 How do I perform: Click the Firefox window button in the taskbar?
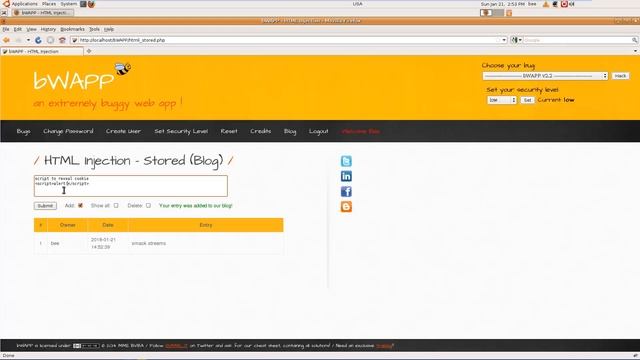tap(42, 13)
